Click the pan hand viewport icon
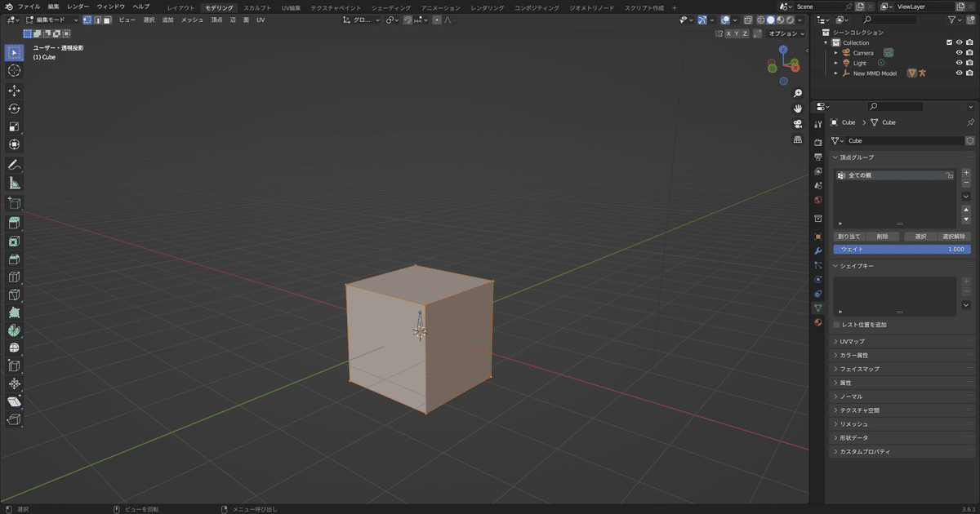 798,109
